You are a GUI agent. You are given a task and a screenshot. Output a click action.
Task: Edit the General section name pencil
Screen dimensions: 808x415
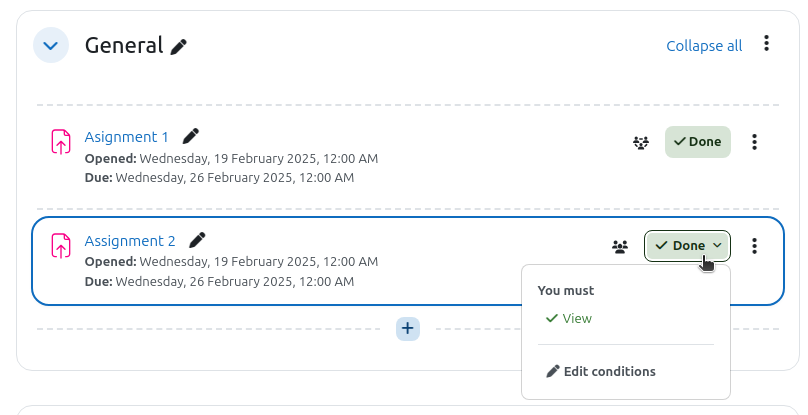(x=179, y=46)
